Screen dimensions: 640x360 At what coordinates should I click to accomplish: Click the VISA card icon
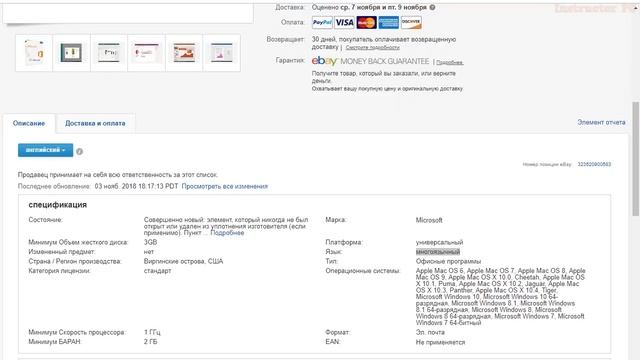344,22
